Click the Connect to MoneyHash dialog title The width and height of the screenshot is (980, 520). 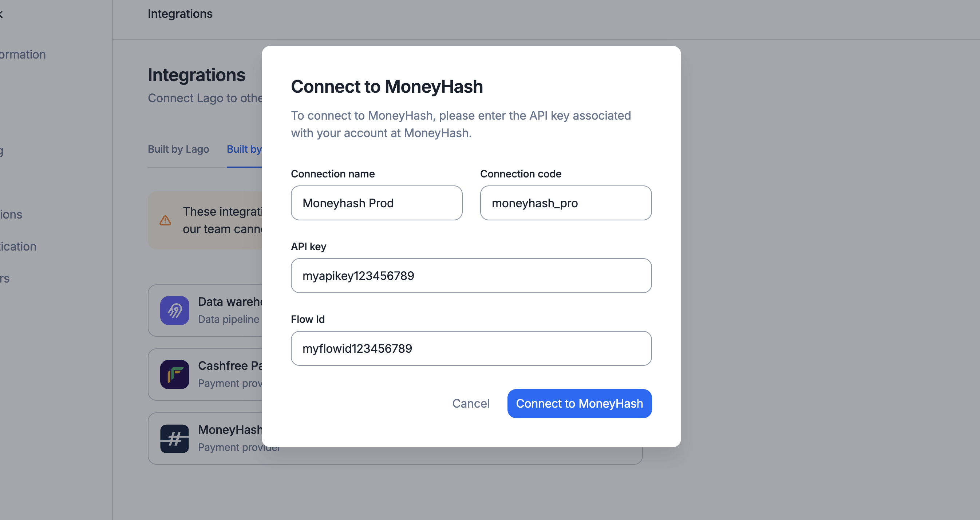coord(387,86)
